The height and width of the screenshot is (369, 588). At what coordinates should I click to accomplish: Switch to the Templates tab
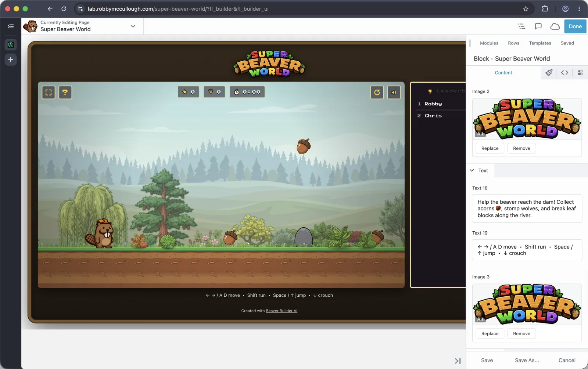(x=540, y=43)
